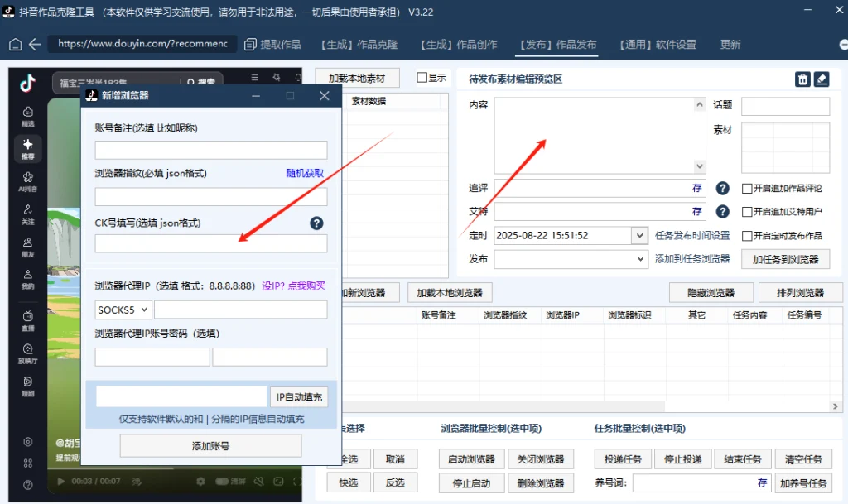The image size is (848, 504).
Task: Click the 存 link in 追评 field
Action: click(x=696, y=188)
